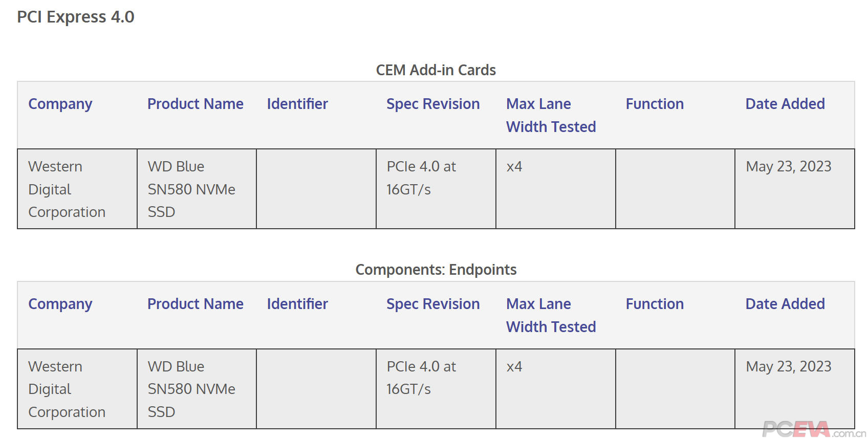This screenshot has width=868, height=439.
Task: Click the PCI Express 4.0 heading
Action: (x=76, y=17)
